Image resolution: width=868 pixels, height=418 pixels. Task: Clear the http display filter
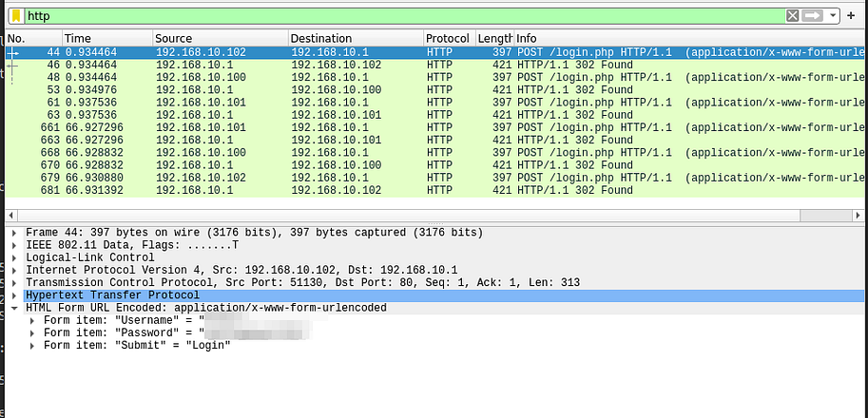[793, 16]
